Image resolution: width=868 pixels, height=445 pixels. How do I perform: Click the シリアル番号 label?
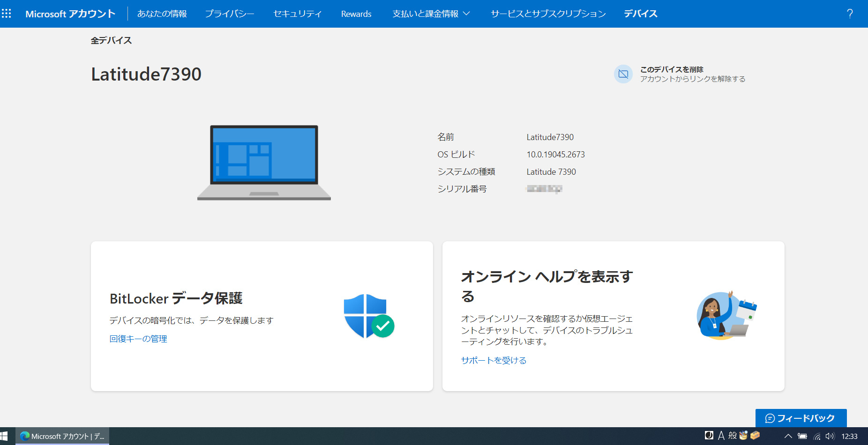(462, 189)
